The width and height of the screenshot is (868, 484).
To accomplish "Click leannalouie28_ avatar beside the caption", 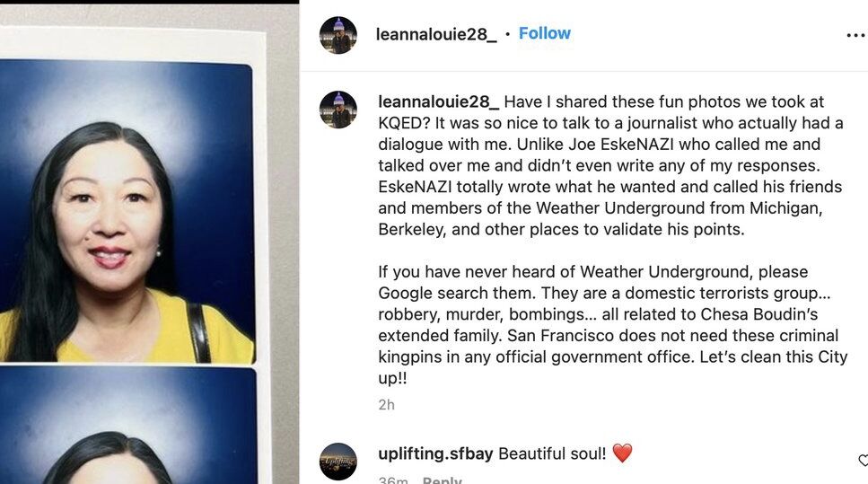I will coord(338,110).
